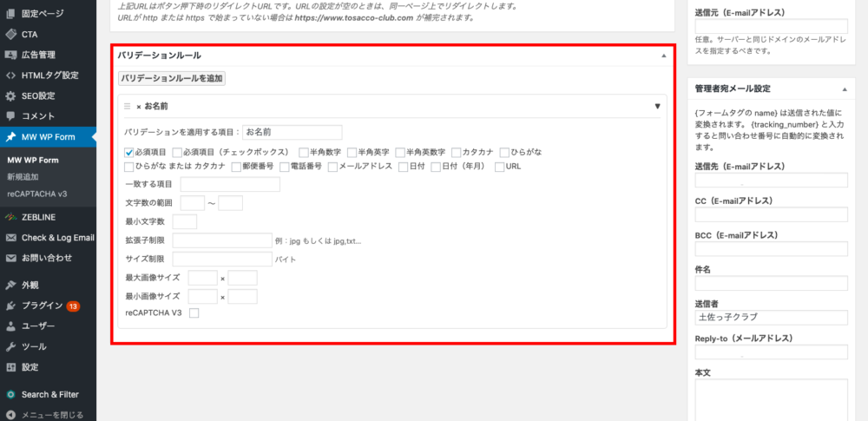The width and height of the screenshot is (868, 421).
Task: Open the reCAPTCHA v3 submenu item
Action: click(36, 192)
